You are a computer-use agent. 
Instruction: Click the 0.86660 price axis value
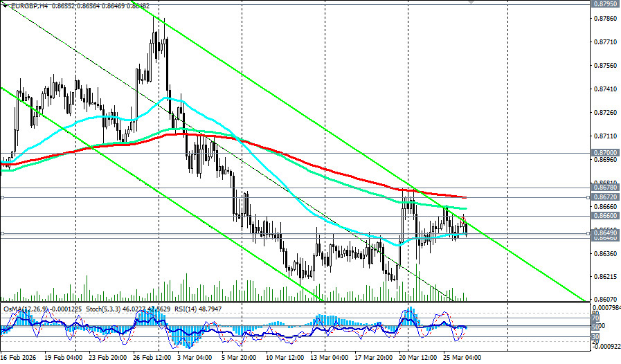pos(605,206)
